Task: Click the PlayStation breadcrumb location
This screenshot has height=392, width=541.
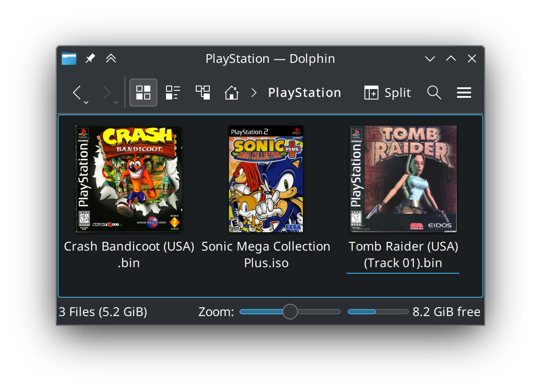Action: (305, 93)
